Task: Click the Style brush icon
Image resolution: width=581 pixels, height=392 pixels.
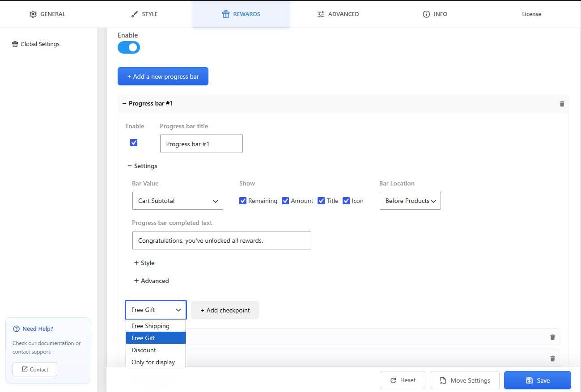Action: point(135,14)
